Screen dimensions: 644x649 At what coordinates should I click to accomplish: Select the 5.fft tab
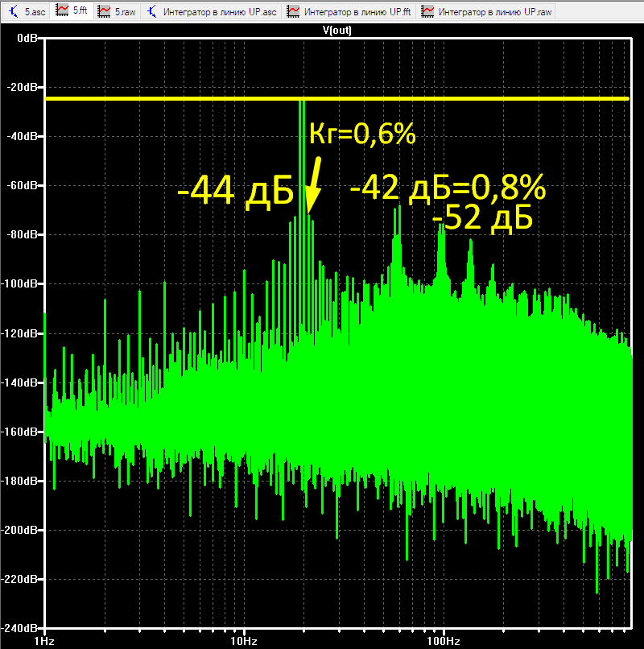coord(72,10)
